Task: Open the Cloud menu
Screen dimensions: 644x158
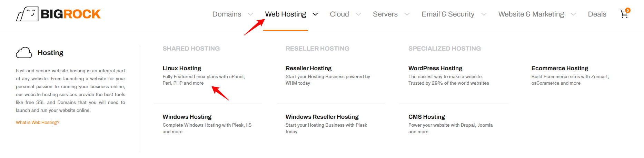Action: coord(339,14)
